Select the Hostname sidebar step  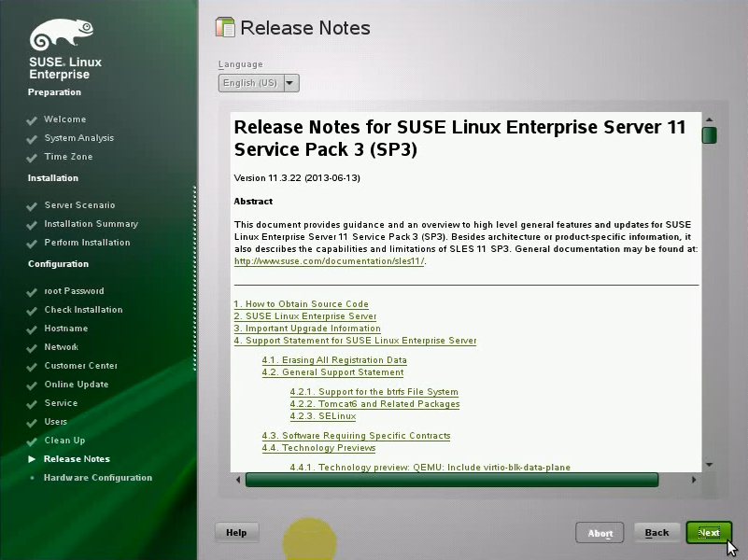pyautogui.click(x=65, y=328)
